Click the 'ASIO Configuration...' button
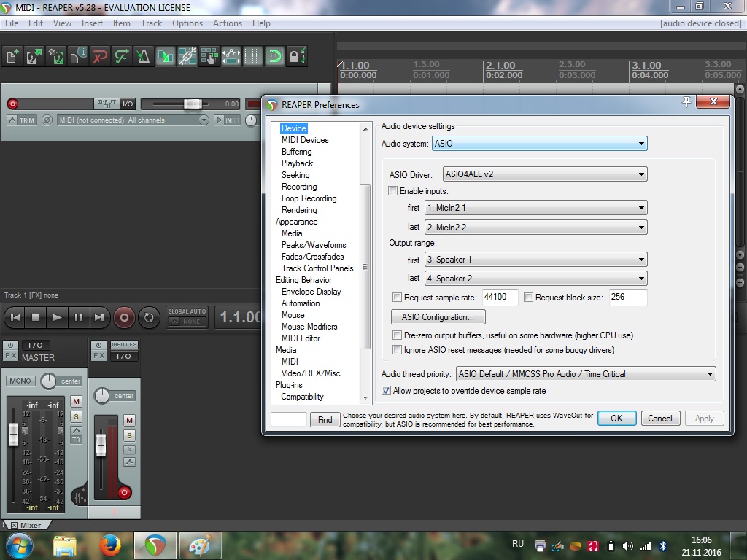Screen dimensions: 747x560 click(x=438, y=317)
